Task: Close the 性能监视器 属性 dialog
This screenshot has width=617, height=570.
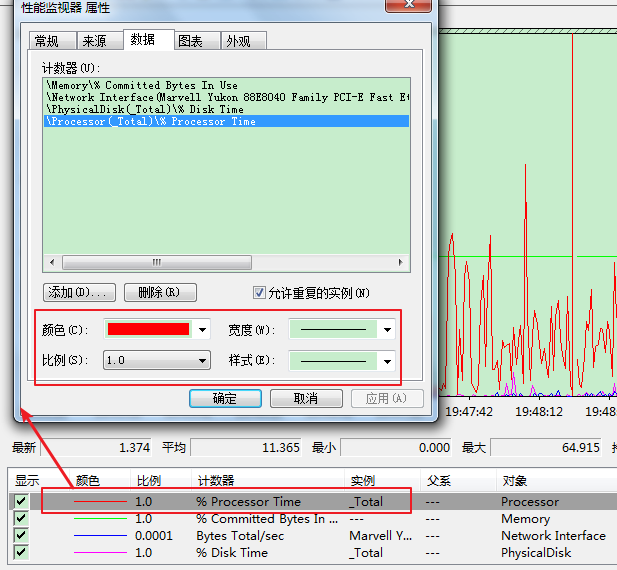Action: 408,5
